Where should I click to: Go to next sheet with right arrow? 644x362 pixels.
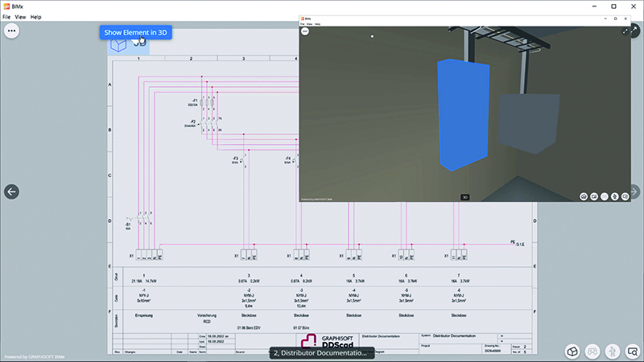[634, 191]
